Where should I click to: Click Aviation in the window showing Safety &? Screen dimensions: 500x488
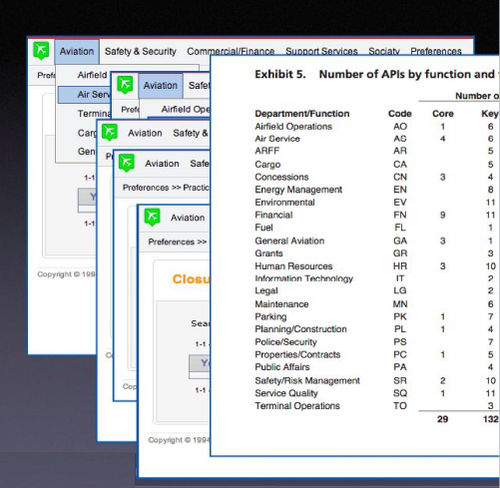tap(145, 133)
